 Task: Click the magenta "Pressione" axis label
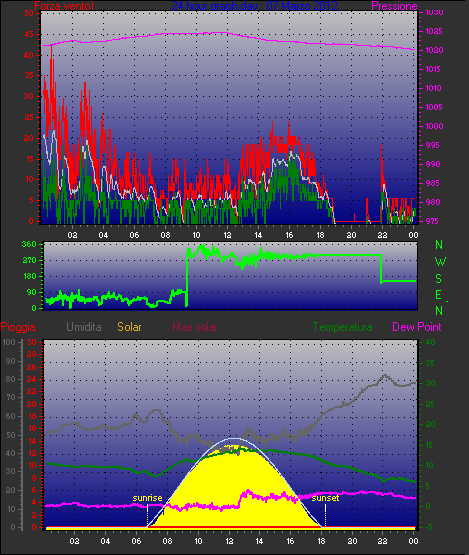[394, 6]
